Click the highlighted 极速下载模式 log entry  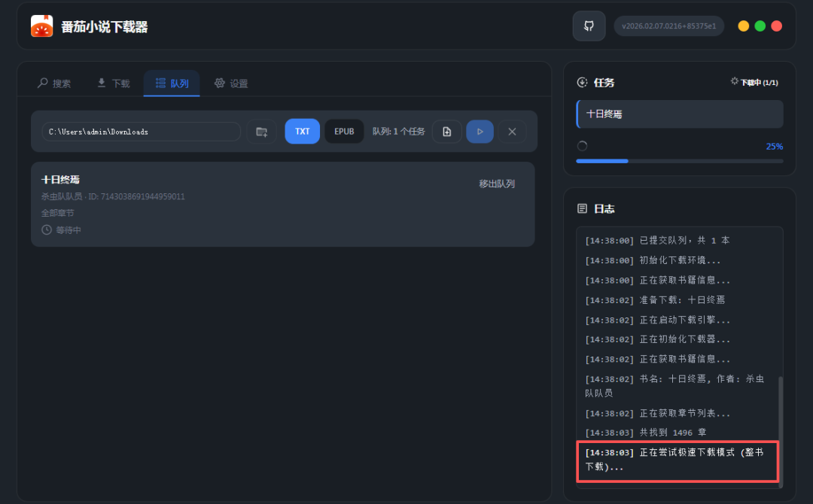pos(677,460)
